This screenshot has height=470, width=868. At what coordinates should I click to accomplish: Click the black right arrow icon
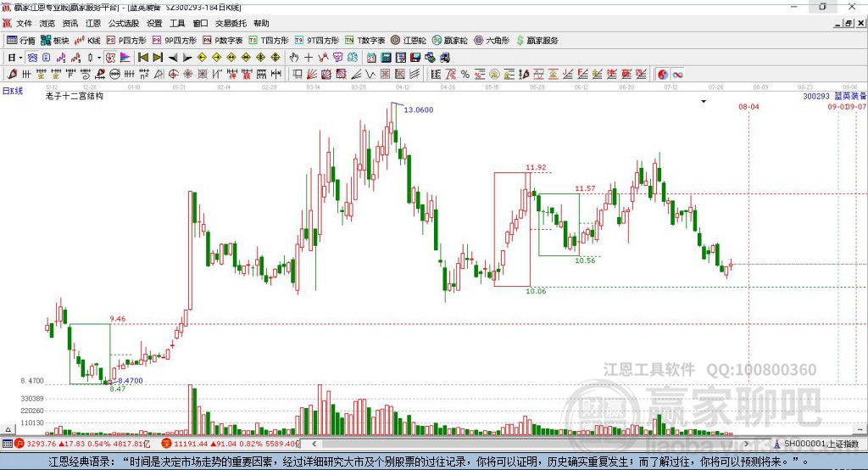(x=187, y=58)
